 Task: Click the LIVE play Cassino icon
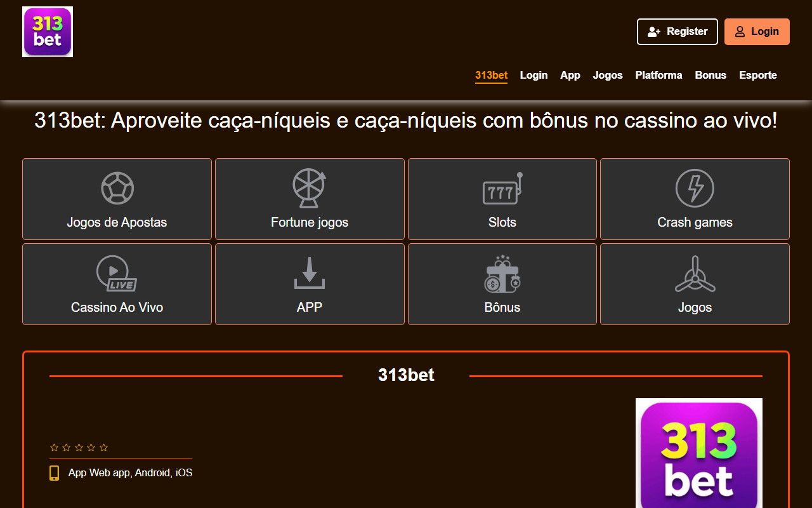click(x=116, y=273)
